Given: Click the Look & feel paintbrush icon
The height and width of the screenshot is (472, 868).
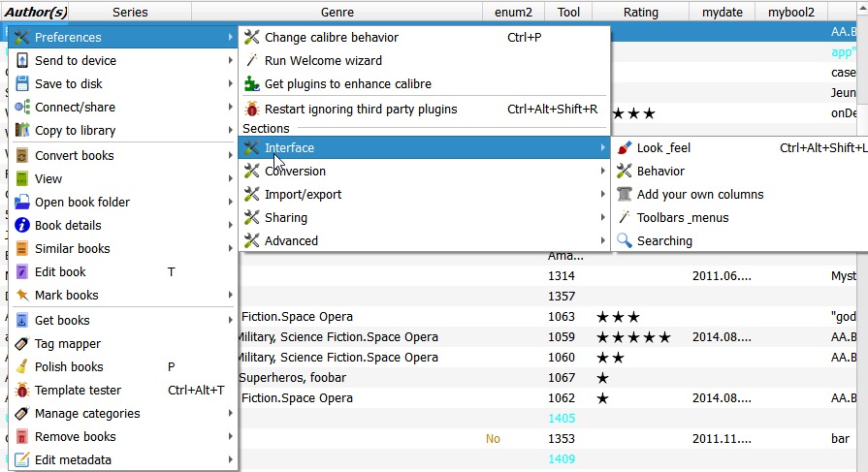Looking at the screenshot, I should tap(625, 147).
